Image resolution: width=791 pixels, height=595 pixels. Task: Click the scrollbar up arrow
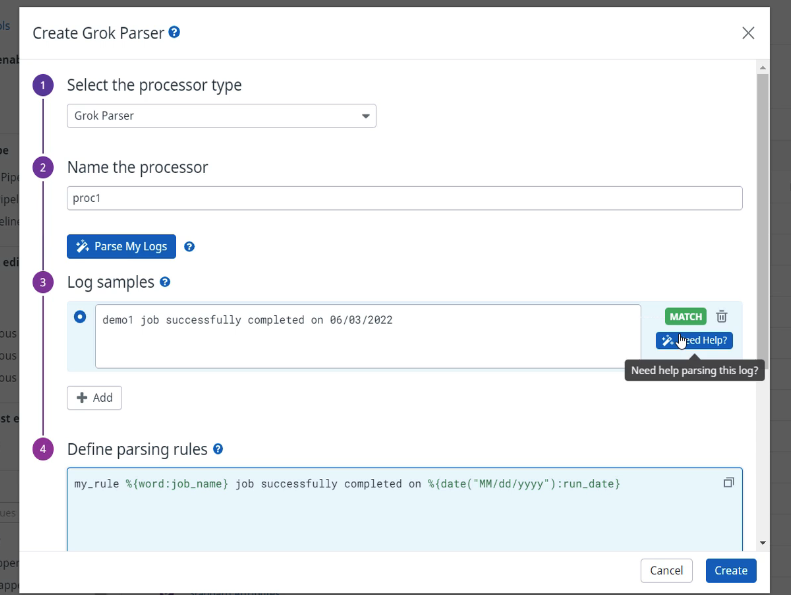click(763, 68)
